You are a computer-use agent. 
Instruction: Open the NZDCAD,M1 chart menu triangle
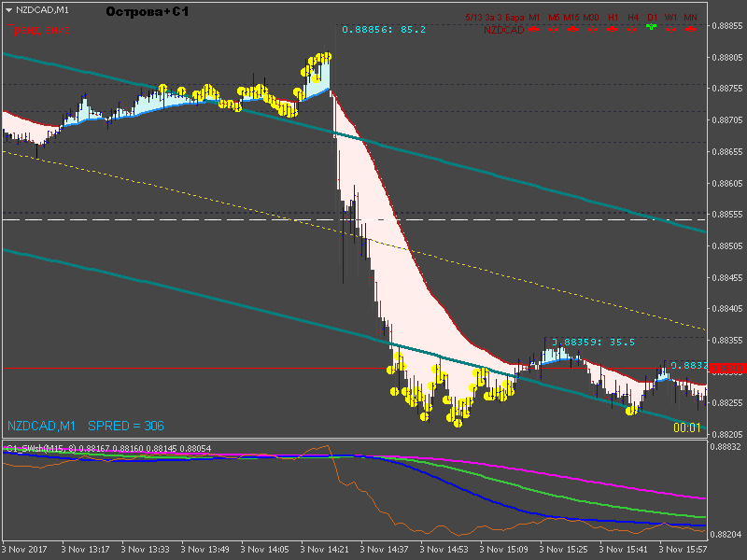[x=8, y=10]
